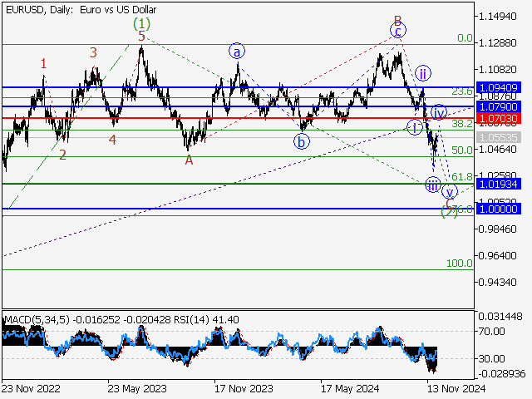Click the circled 'c' wave marker
Image resolution: width=532 pixels, height=399 pixels.
coord(398,32)
